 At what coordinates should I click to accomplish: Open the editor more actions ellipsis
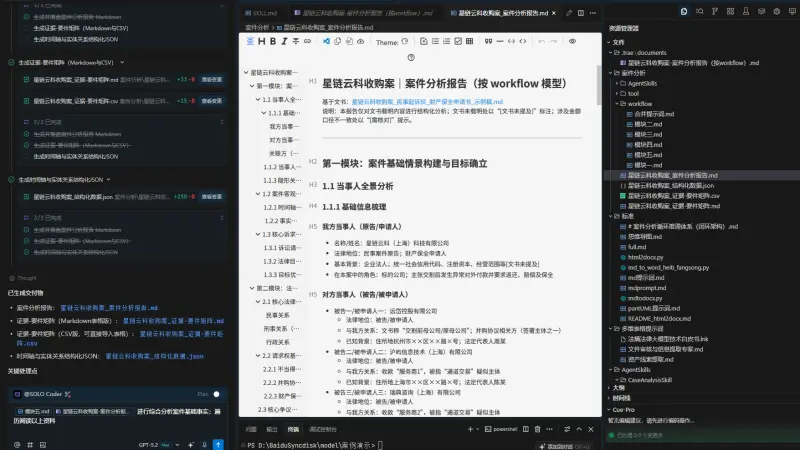click(x=592, y=13)
